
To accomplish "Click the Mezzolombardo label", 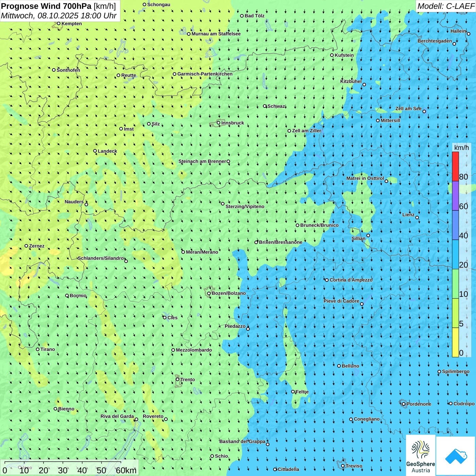I will [x=194, y=350].
